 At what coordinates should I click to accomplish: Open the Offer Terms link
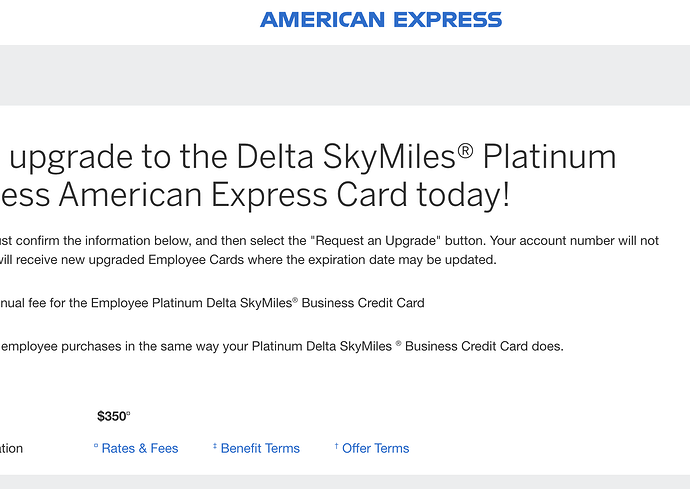375,448
